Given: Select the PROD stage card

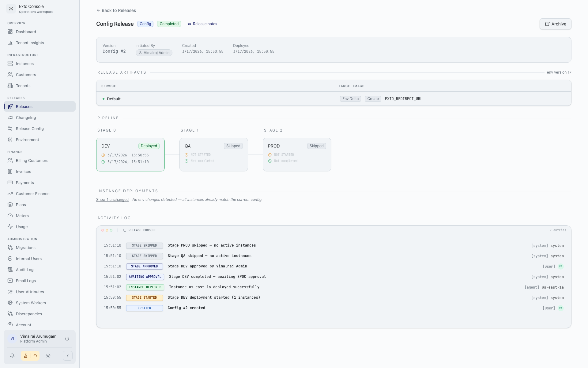Looking at the screenshot, I should 297,155.
